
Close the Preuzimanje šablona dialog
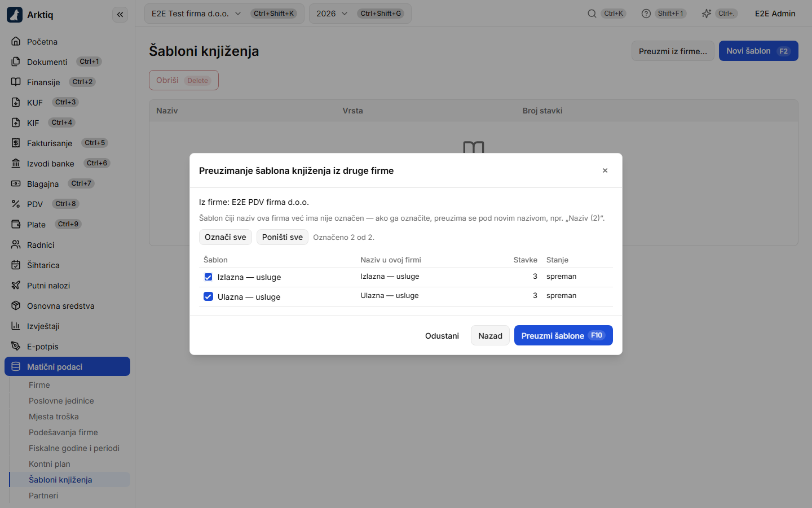click(605, 170)
